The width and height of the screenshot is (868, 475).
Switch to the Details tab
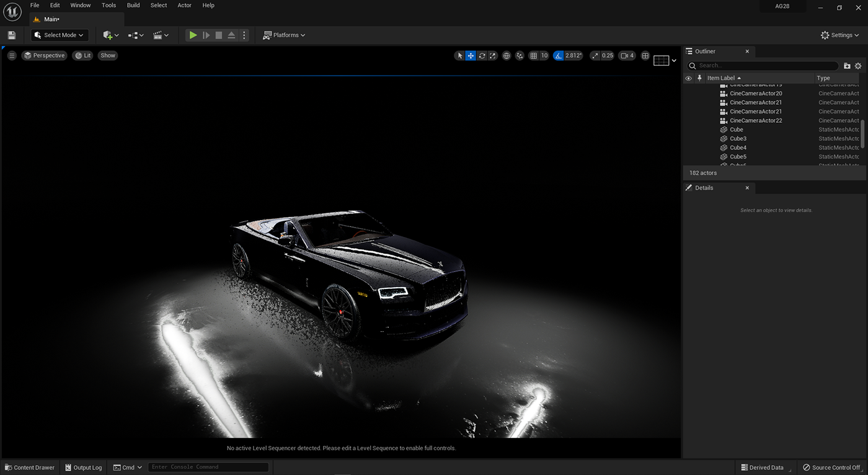coord(705,187)
